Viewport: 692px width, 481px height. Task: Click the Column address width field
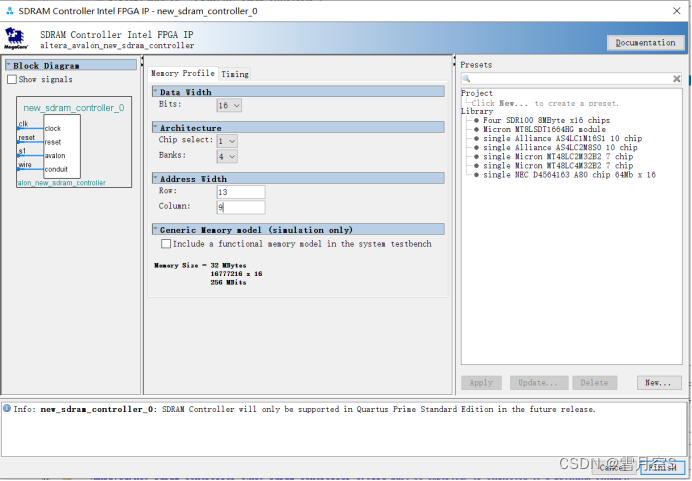point(241,207)
